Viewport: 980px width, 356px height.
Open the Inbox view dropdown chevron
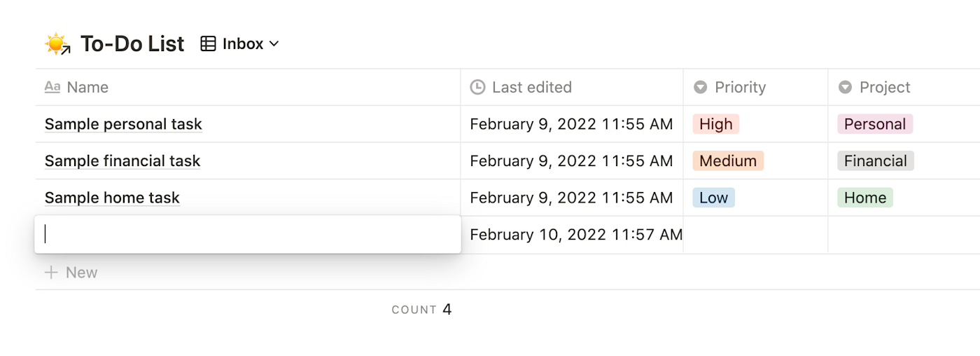pos(274,44)
